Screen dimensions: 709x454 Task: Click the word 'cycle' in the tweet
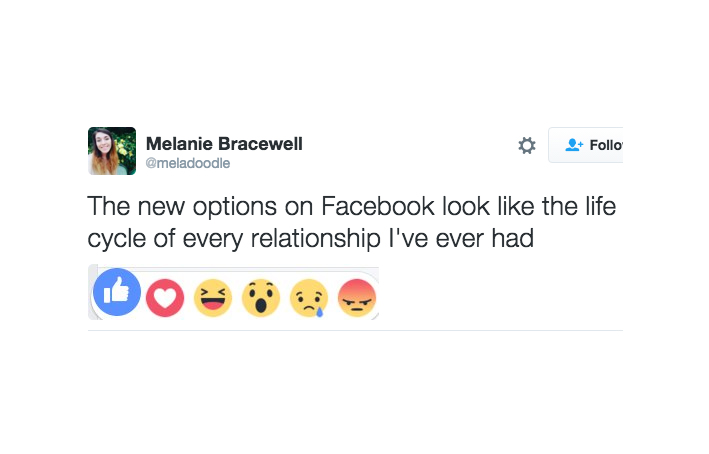click(117, 240)
